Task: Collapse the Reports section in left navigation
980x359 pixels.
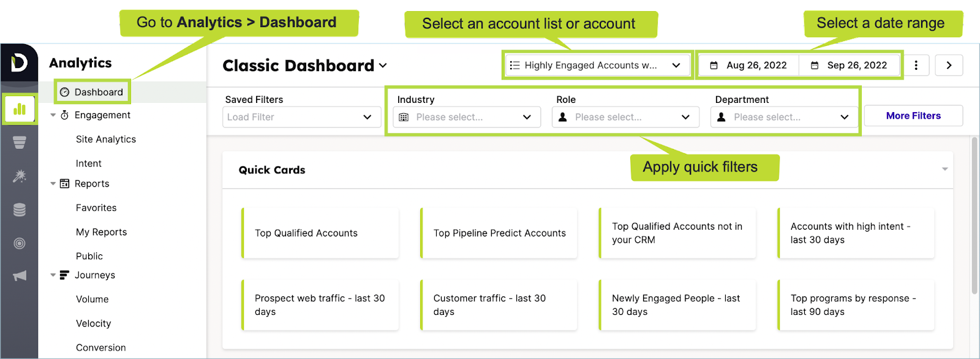Action: 53,183
